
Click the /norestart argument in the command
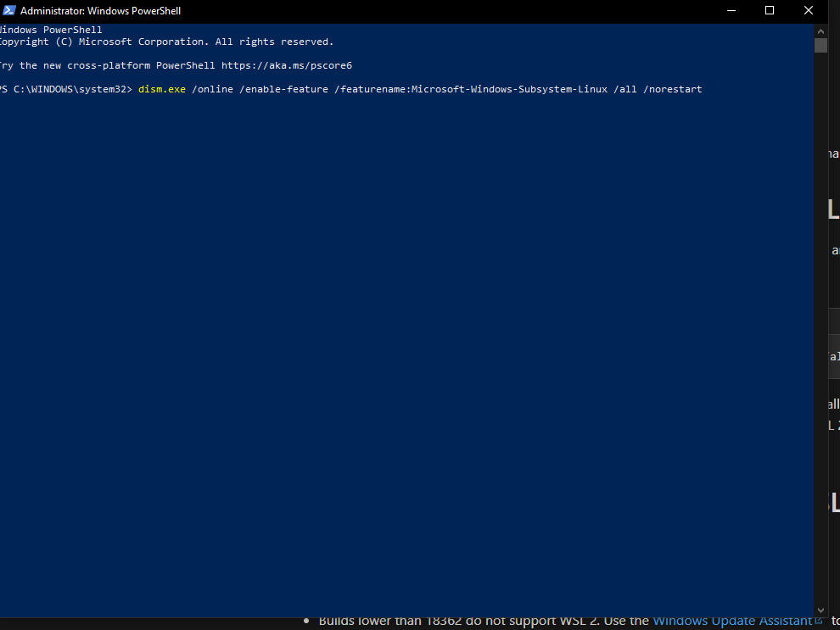tap(672, 89)
